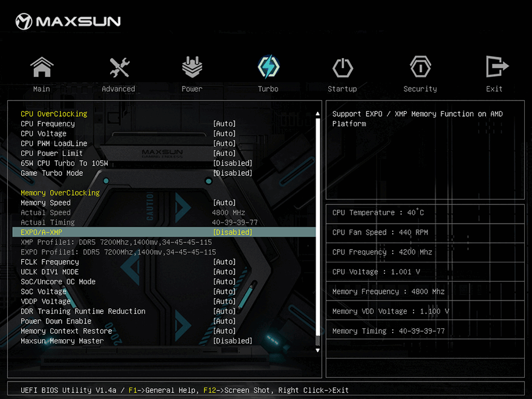Switch to the Advanced tab label

118,89
